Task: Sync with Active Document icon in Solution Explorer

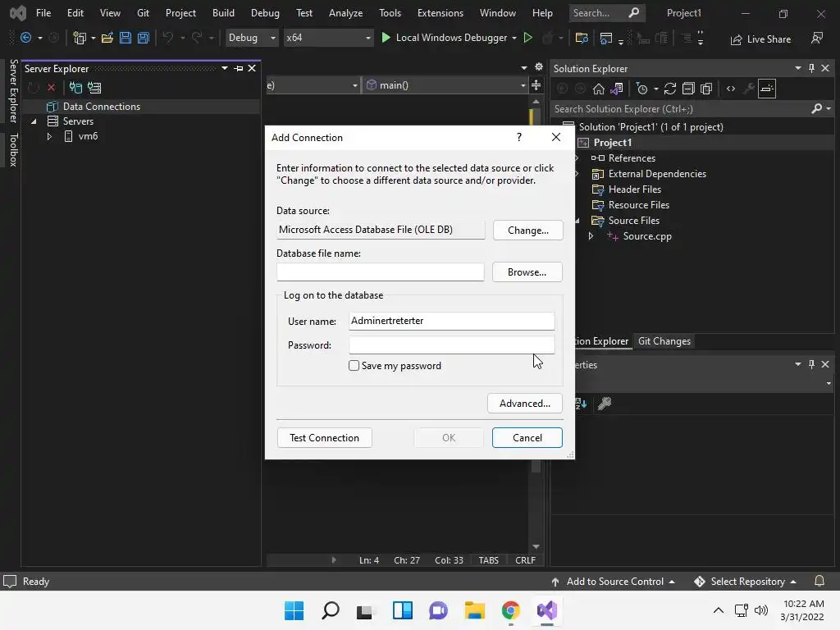Action: point(670,89)
